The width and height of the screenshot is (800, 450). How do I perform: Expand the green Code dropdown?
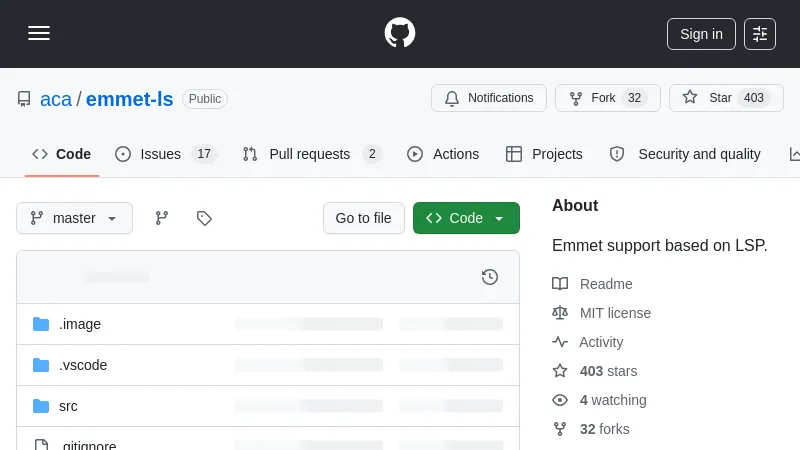466,218
